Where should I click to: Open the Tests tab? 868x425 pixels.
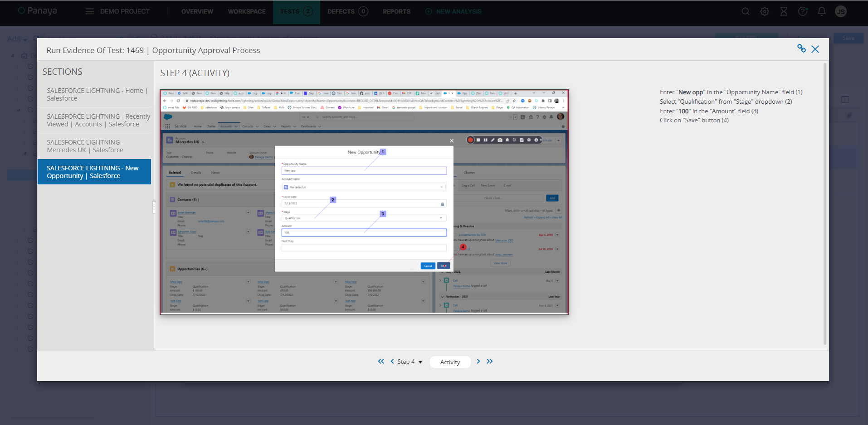tap(297, 11)
